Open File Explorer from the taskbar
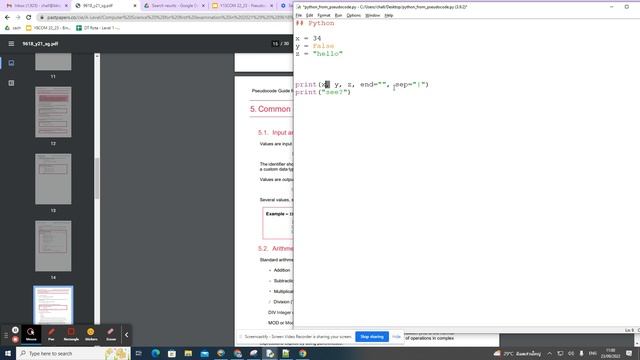640x360 pixels. tap(188, 353)
